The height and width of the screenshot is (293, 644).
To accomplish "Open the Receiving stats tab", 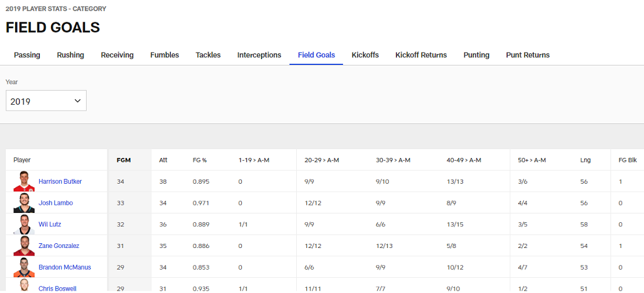I will tap(117, 55).
